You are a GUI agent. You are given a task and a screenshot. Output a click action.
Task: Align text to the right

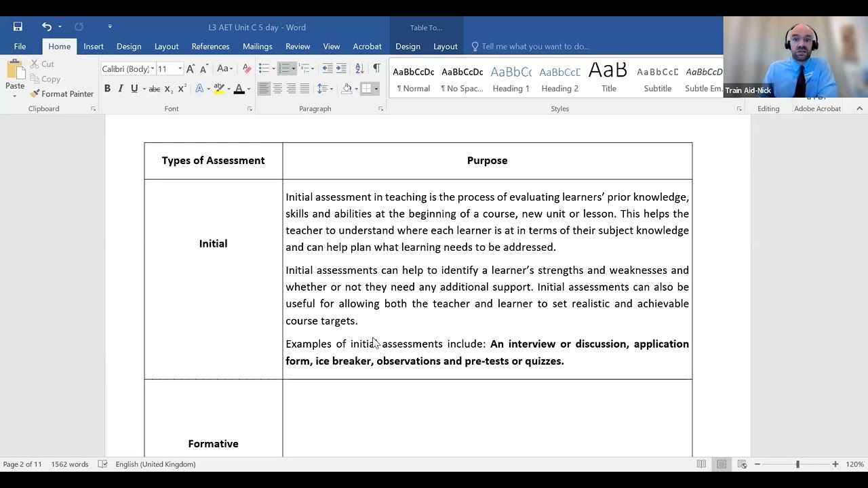[291, 89]
